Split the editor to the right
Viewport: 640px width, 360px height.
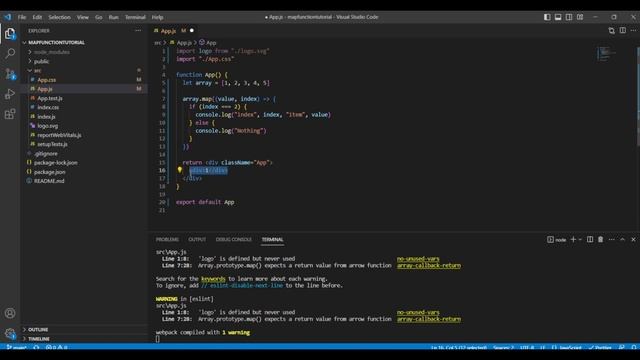click(x=622, y=31)
